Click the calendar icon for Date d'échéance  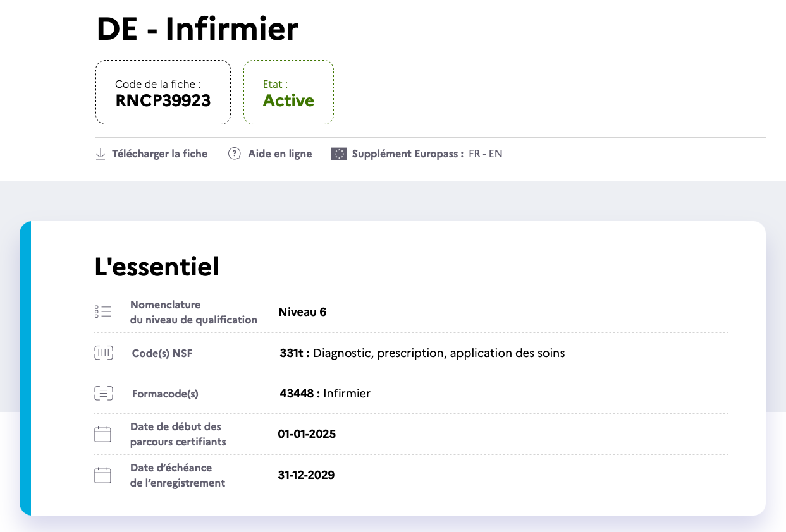tap(102, 475)
